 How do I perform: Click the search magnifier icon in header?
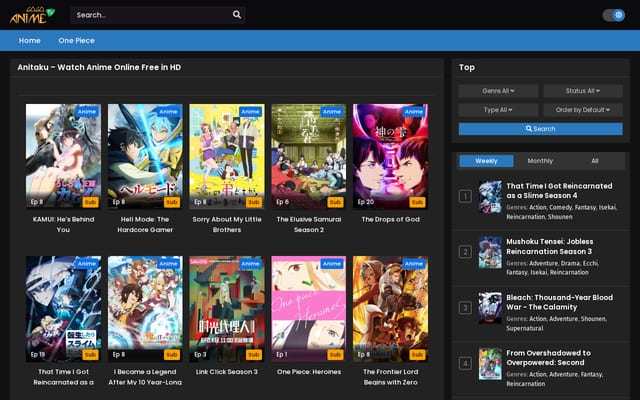237,15
